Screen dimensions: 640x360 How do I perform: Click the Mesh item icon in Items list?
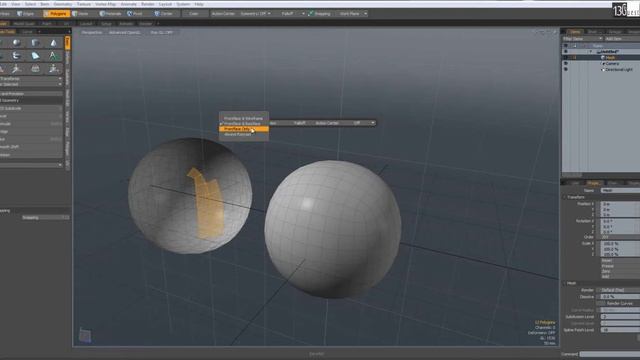point(603,58)
